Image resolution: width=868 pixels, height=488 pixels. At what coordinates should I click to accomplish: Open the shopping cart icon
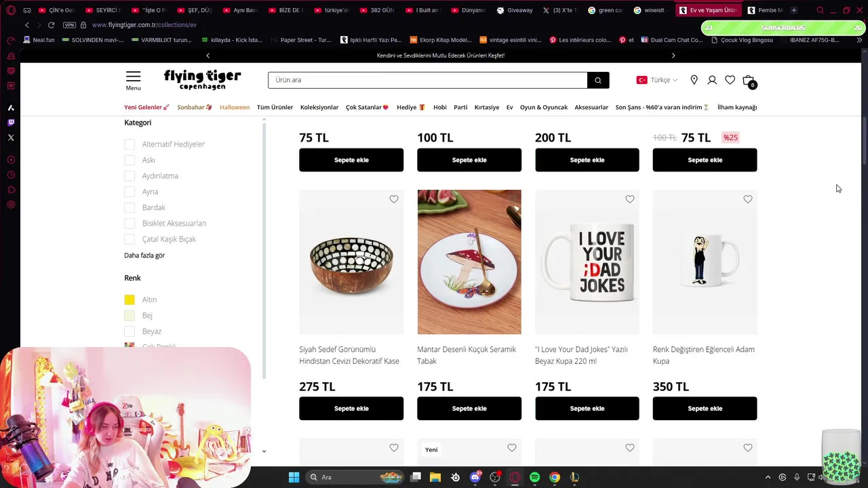tap(749, 81)
